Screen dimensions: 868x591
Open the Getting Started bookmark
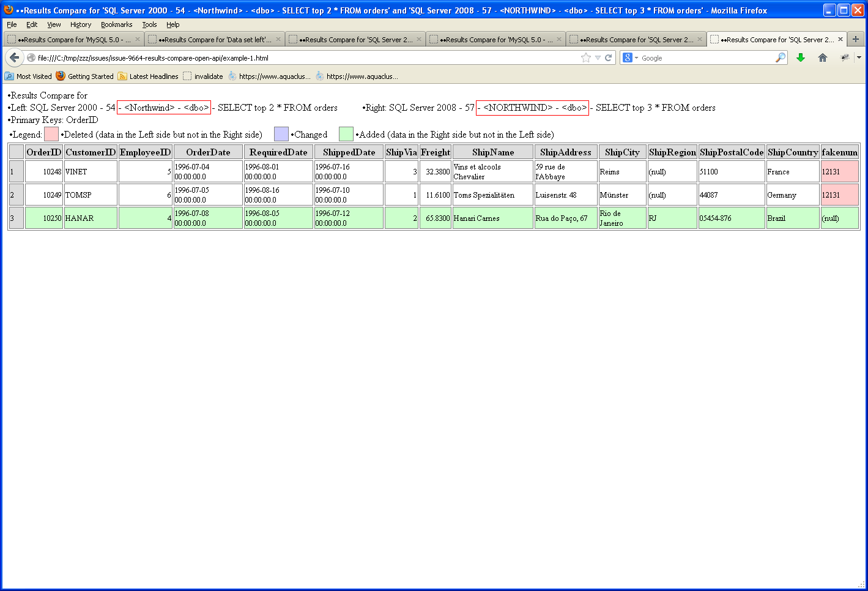click(x=84, y=76)
